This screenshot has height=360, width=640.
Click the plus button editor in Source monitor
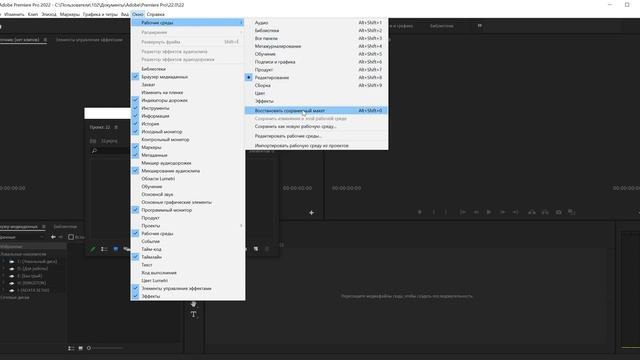311,213
